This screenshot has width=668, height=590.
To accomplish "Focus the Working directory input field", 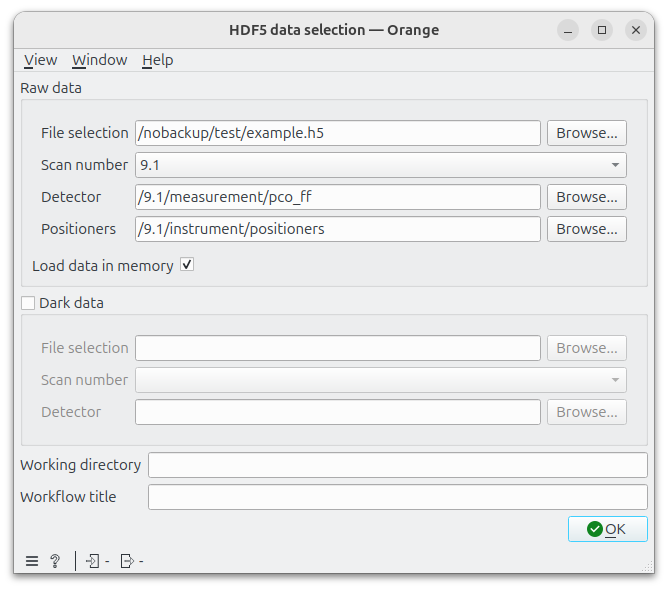I will pos(398,465).
